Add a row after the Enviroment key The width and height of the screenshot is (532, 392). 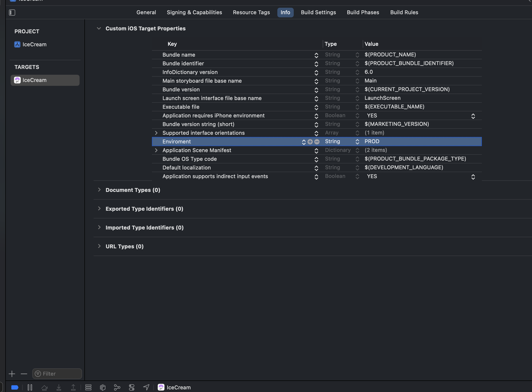tap(310, 142)
